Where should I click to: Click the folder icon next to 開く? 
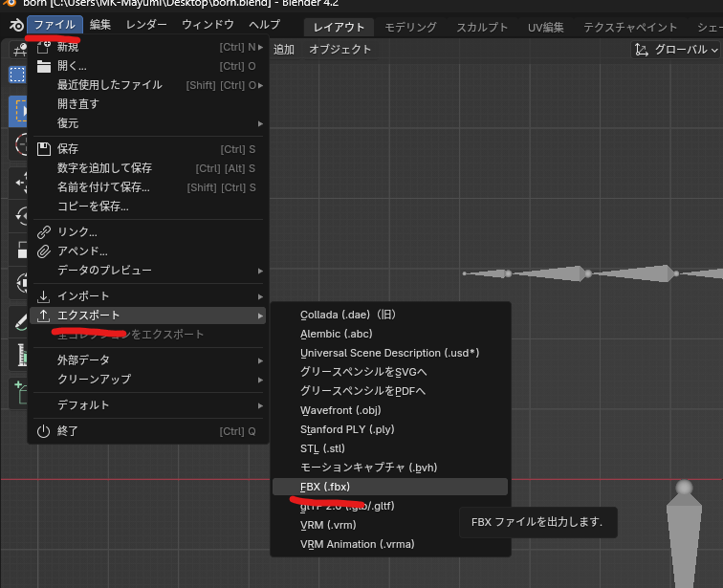coord(43,66)
